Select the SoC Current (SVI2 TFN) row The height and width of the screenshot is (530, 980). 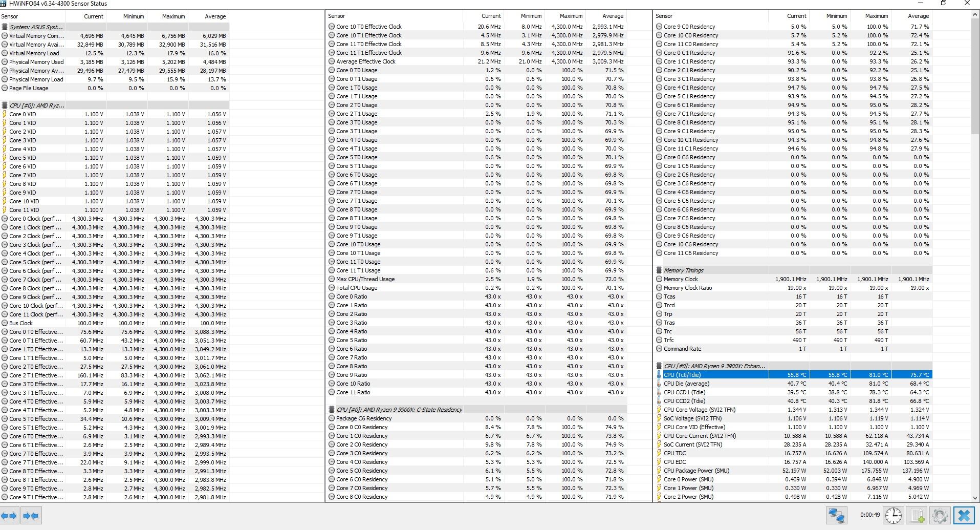pyautogui.click(x=794, y=444)
